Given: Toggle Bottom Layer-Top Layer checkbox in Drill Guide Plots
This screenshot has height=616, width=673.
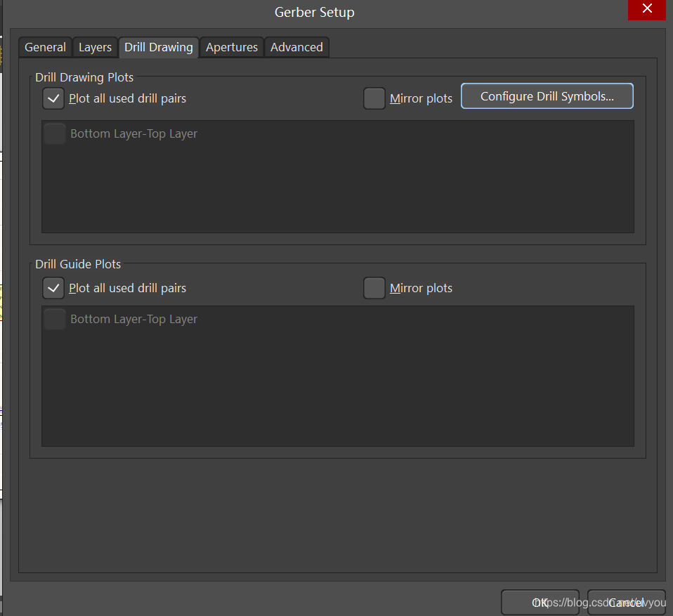Looking at the screenshot, I should tap(55, 319).
